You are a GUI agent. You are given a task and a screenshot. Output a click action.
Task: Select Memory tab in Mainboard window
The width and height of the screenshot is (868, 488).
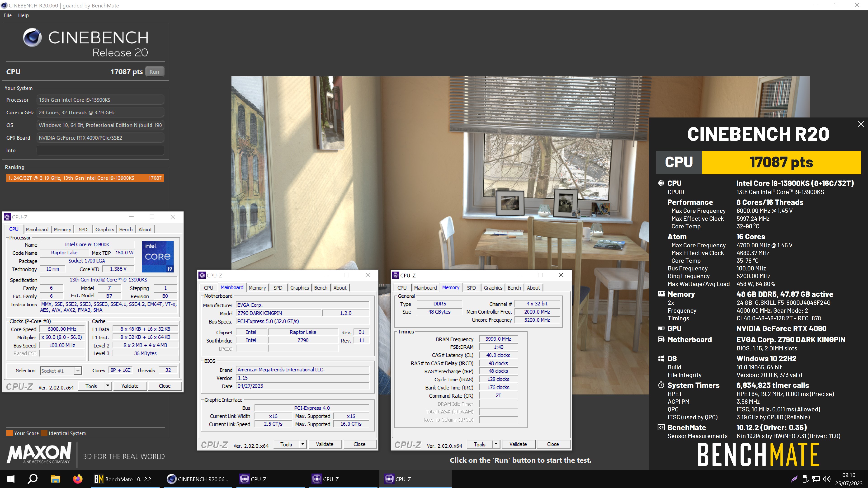(257, 288)
